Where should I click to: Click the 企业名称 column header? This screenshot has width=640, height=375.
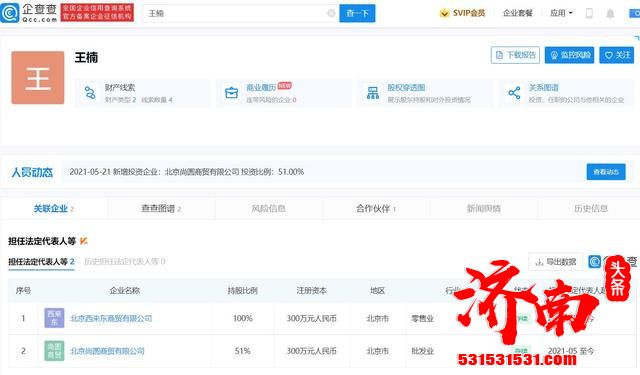(125, 291)
